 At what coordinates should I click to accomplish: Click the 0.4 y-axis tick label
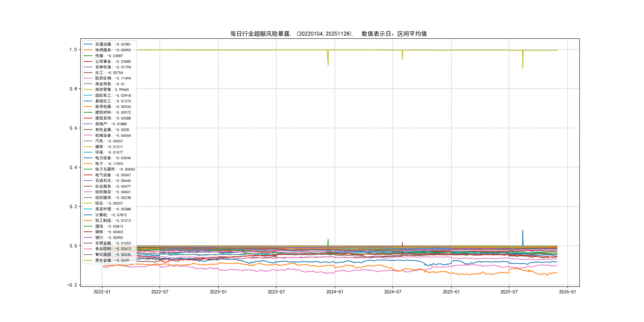[73, 168]
